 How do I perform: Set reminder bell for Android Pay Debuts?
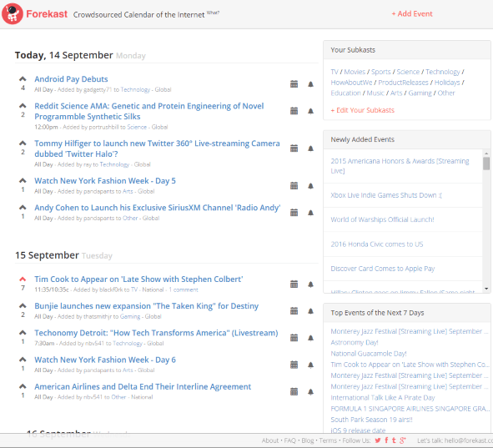[x=310, y=84]
